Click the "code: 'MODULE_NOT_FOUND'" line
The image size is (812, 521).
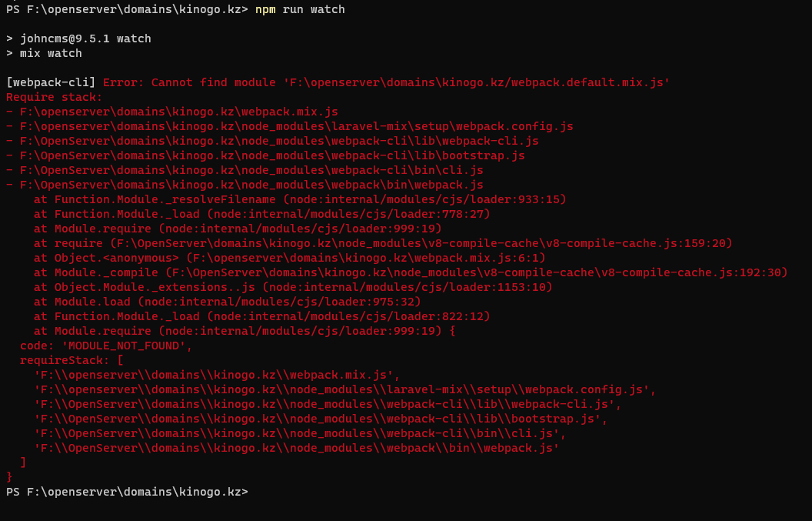(x=106, y=346)
